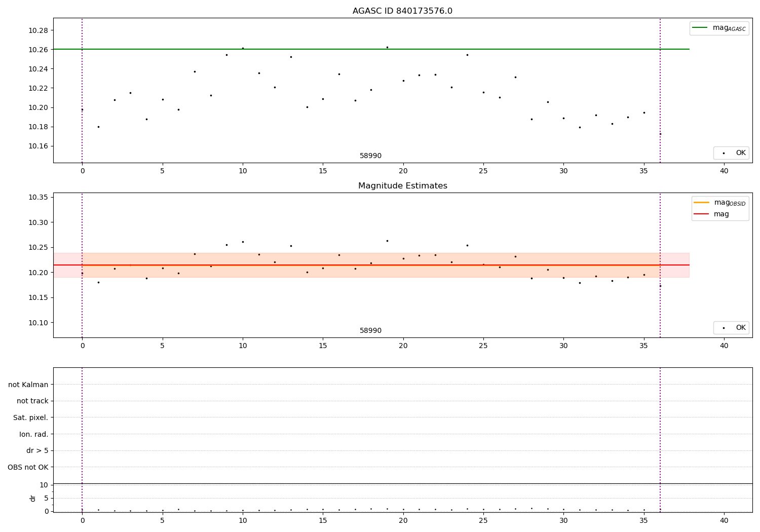This screenshot has height=532, width=760.
Task: Click the 10.24 y-axis tick in top plot
Action: [38, 69]
